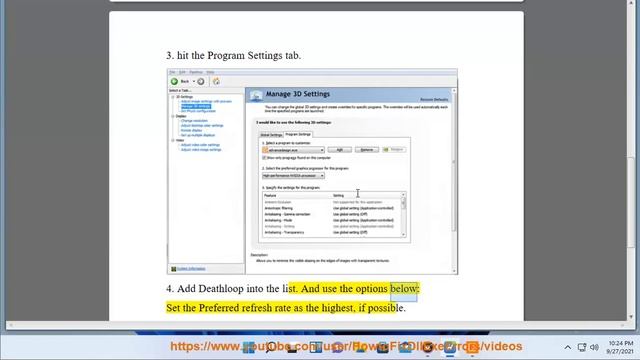The height and width of the screenshot is (360, 640).
Task: Click the Remove button in Program Settings
Action: (x=367, y=150)
